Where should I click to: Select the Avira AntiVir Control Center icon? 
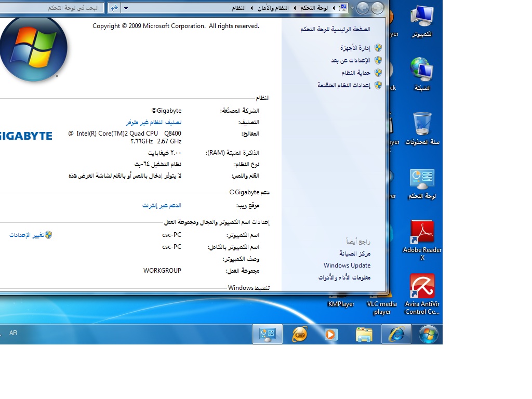[422, 295]
